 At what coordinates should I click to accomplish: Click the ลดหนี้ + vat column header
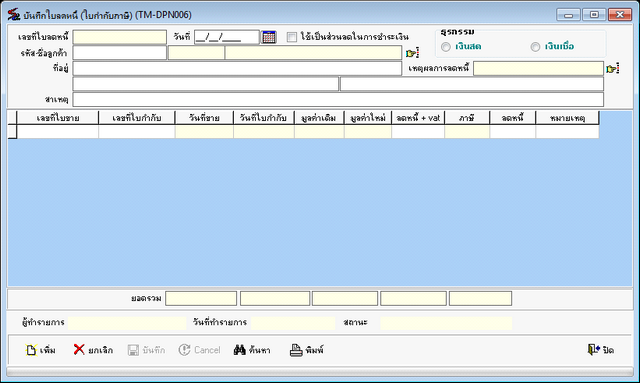[x=418, y=118]
